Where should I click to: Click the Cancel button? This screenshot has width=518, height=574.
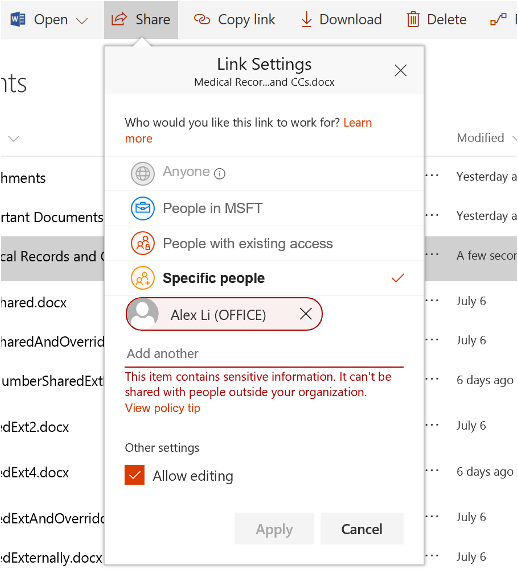(x=362, y=529)
